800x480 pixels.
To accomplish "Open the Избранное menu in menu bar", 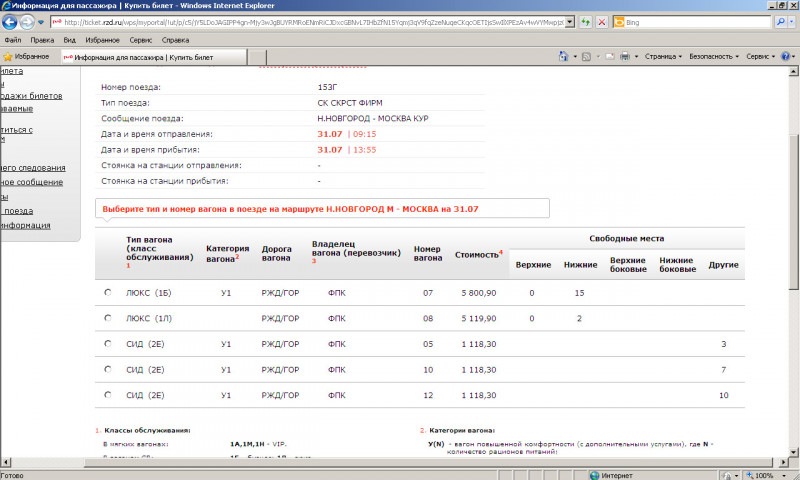I will (102, 40).
